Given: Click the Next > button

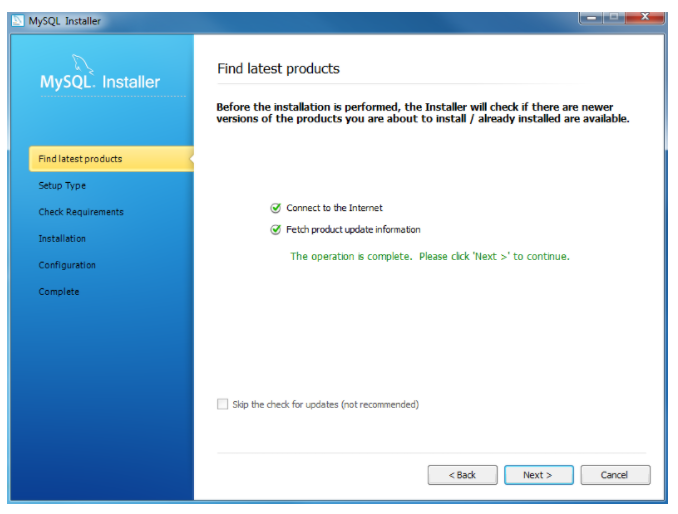Looking at the screenshot, I should pyautogui.click(x=539, y=475).
